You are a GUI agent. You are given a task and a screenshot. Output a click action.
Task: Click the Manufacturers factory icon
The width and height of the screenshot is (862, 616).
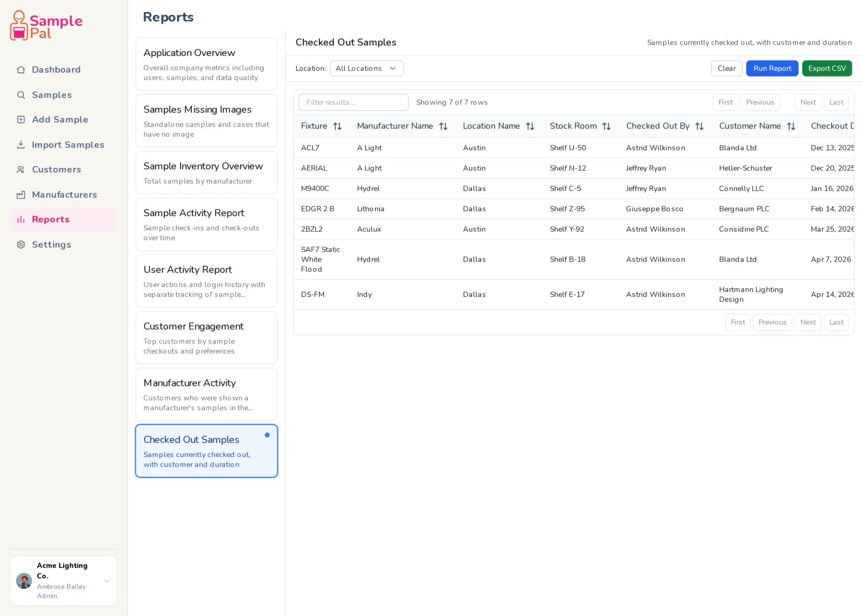pyautogui.click(x=21, y=195)
